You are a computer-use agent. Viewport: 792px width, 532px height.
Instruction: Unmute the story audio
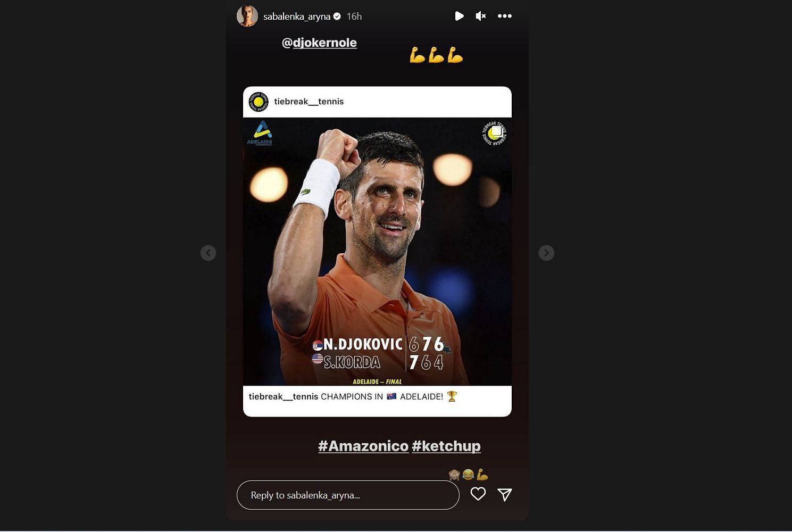[x=481, y=16]
